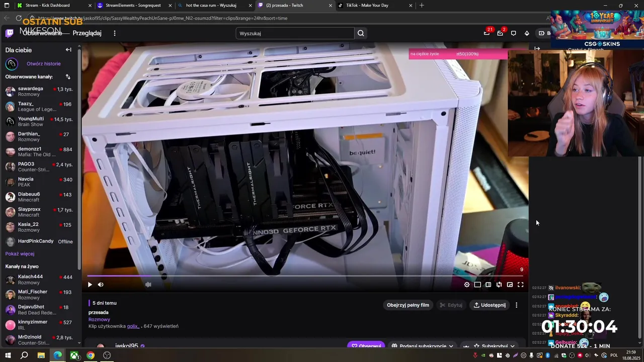Click Pokaż więcej in the sidebar
644x362 pixels.
coord(20,254)
